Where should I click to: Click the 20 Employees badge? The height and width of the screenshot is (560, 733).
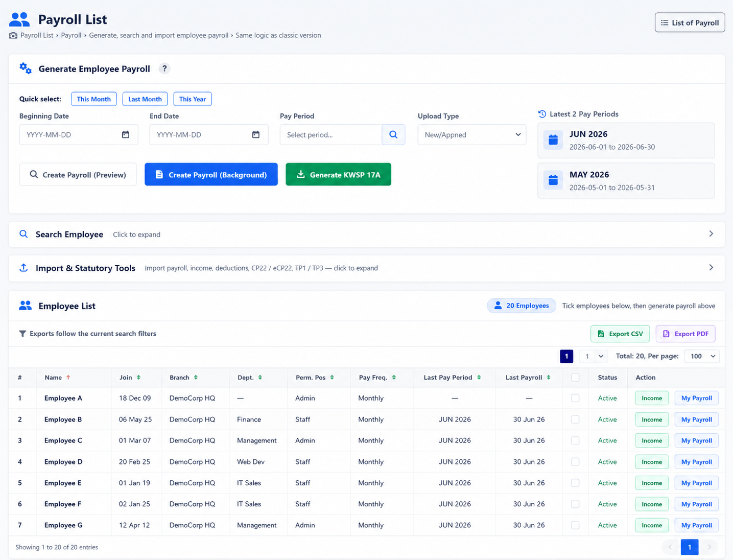[x=521, y=306]
